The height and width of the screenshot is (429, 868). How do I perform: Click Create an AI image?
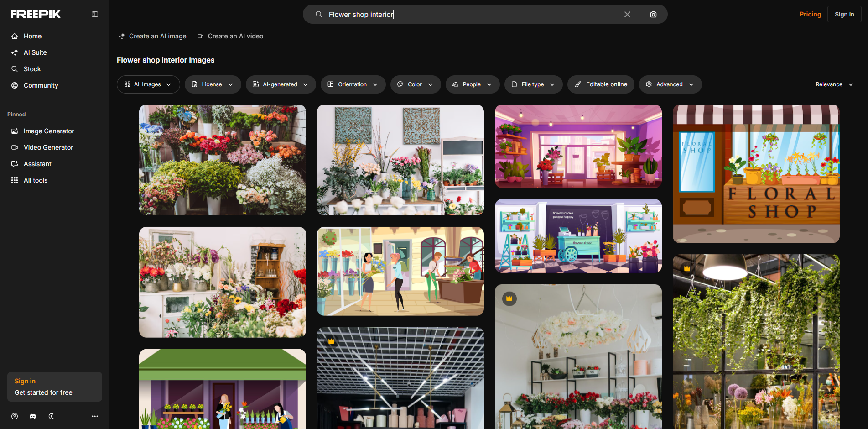tap(152, 36)
